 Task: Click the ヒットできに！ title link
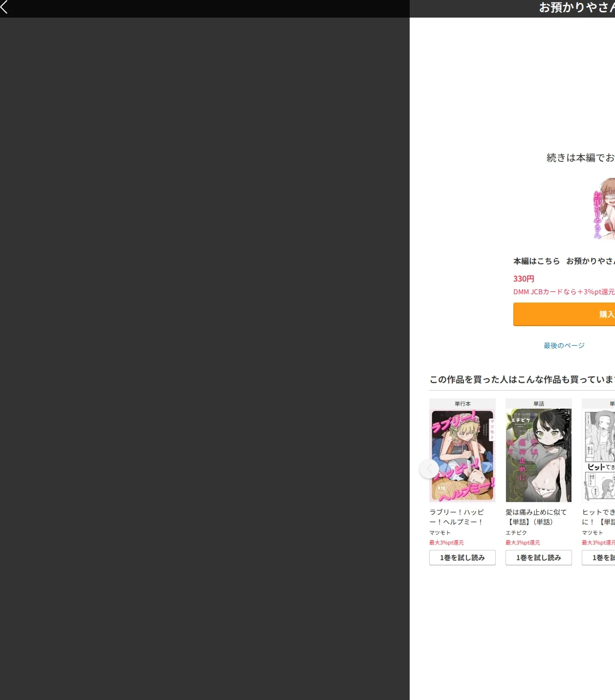pos(598,517)
